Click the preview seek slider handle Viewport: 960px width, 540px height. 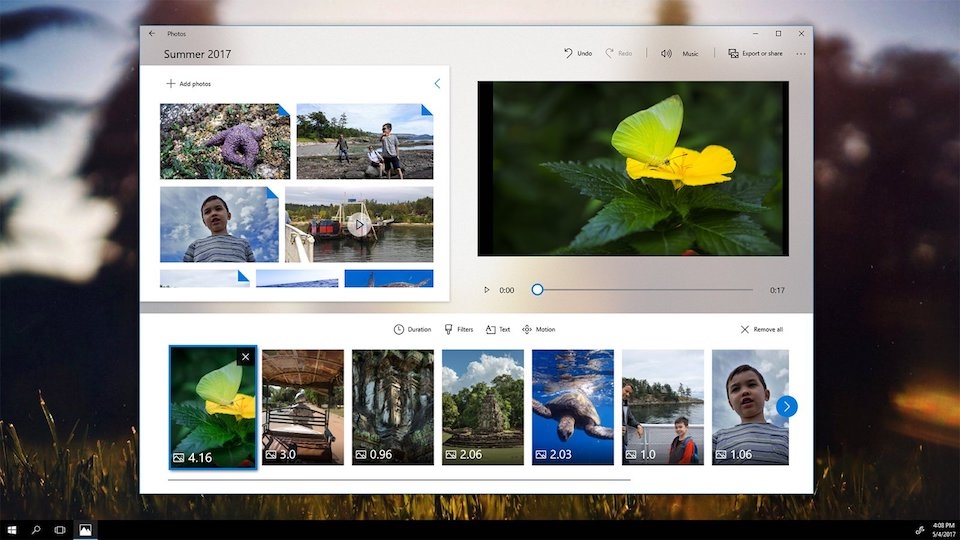point(537,290)
